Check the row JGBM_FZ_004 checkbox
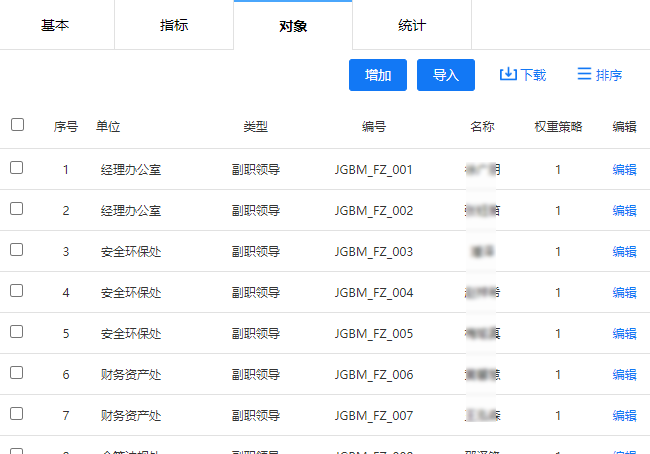The width and height of the screenshot is (650, 454). (x=17, y=291)
